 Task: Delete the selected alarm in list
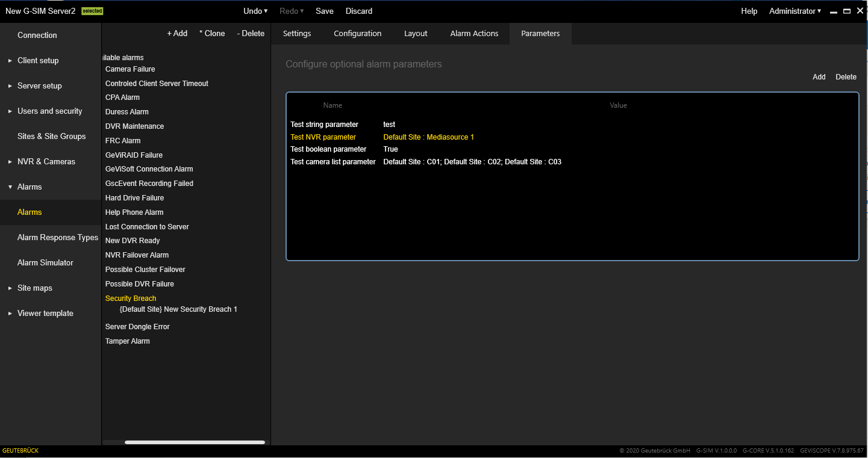tap(251, 34)
